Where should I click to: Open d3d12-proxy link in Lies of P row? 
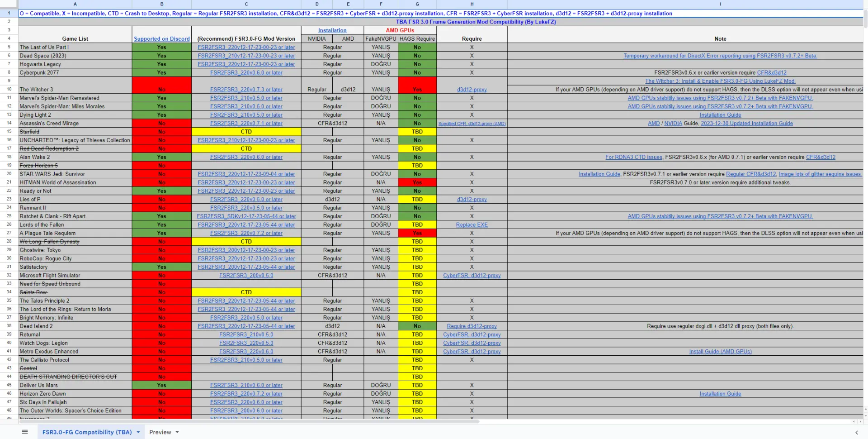click(x=472, y=199)
